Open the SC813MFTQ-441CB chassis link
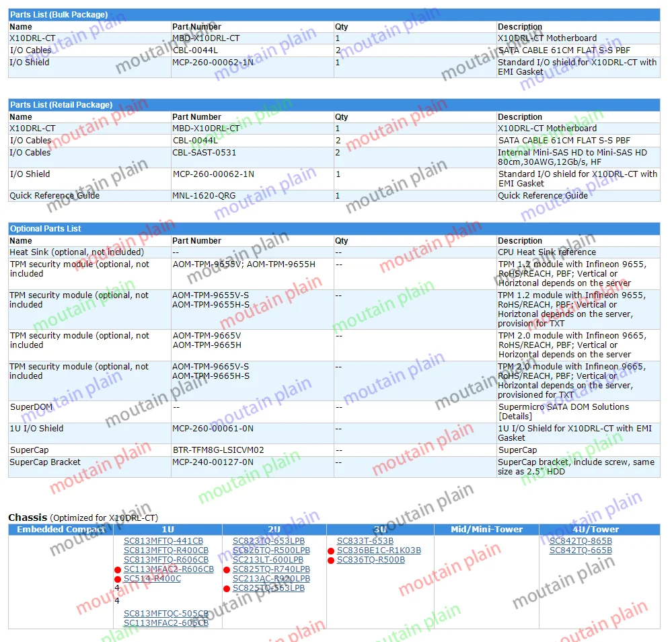672x642 pixels. pyautogui.click(x=163, y=541)
